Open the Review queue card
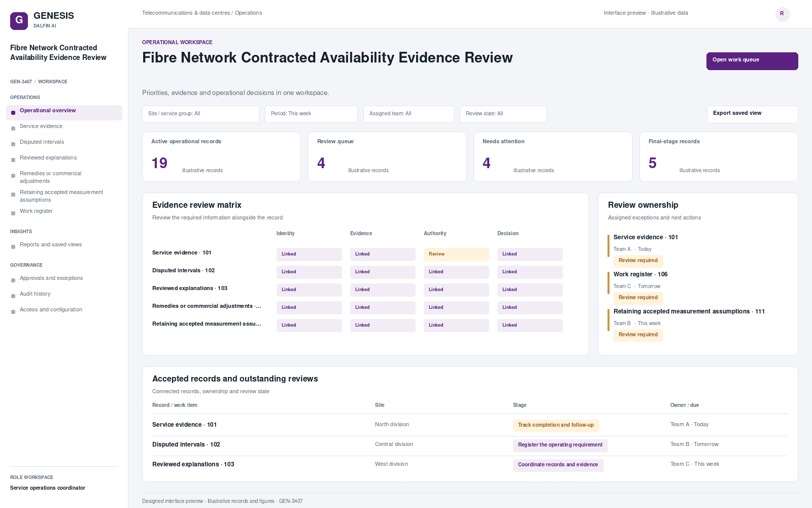812x508 pixels. (387, 156)
